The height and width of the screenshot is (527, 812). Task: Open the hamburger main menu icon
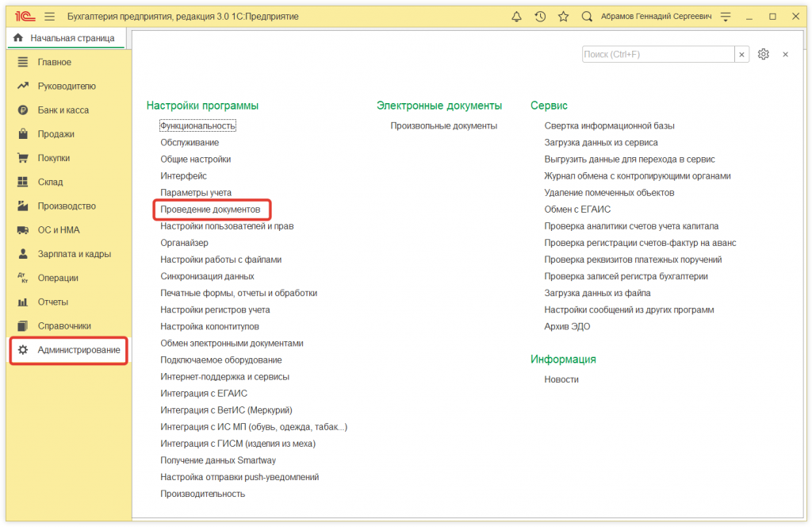(x=50, y=16)
